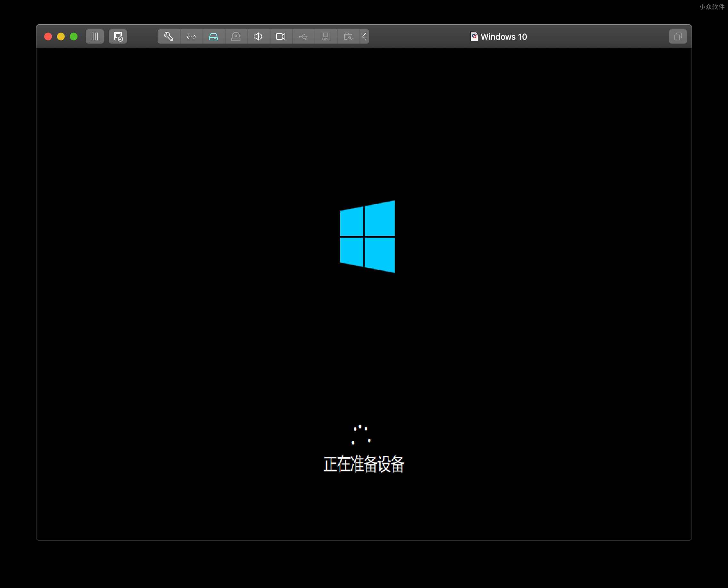Click the blue Windows logo
This screenshot has width=728, height=588.
(368, 236)
